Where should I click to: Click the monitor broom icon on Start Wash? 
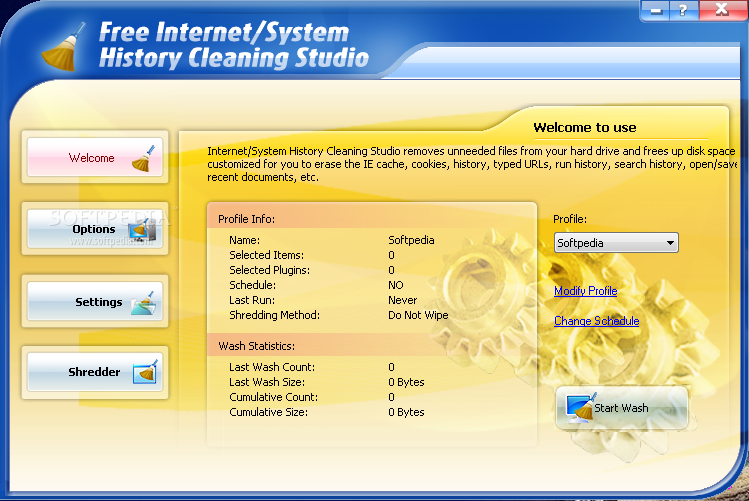tap(581, 408)
